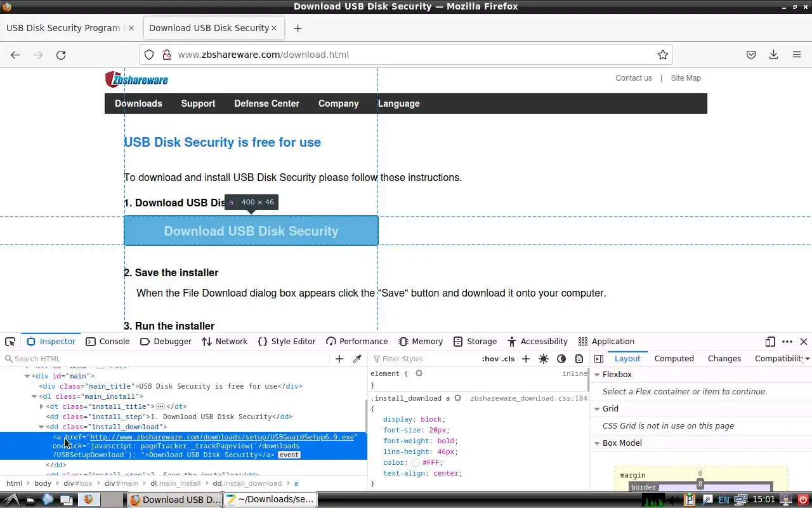Open the Performance panel
The width and height of the screenshot is (812, 508).
pyautogui.click(x=357, y=342)
